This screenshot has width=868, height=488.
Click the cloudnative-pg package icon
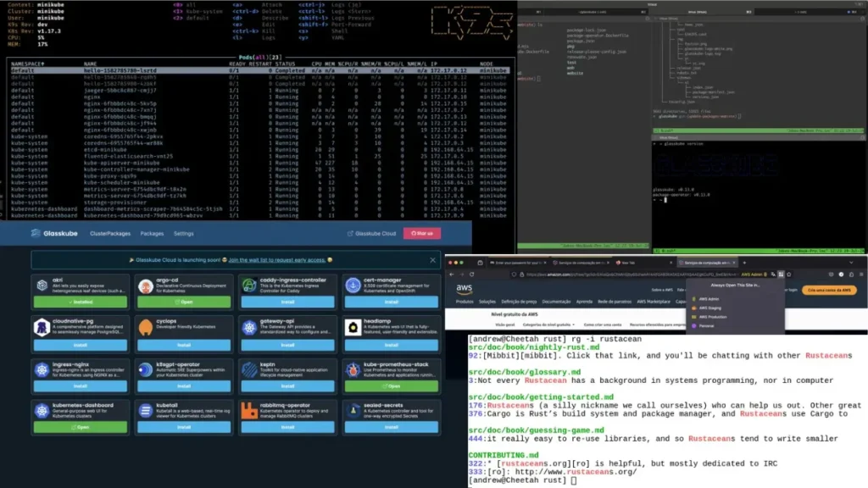click(x=42, y=327)
